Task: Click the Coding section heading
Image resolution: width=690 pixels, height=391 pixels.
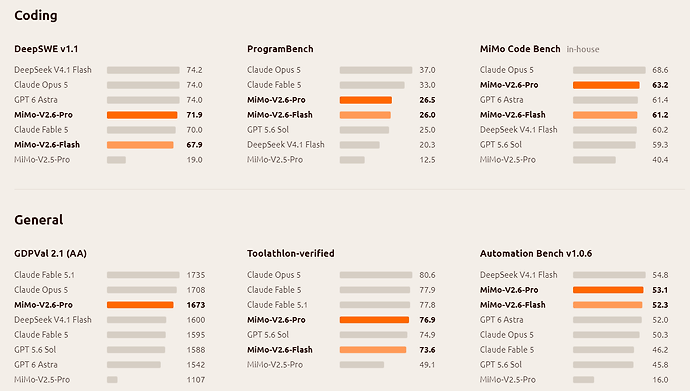Action: pos(36,15)
